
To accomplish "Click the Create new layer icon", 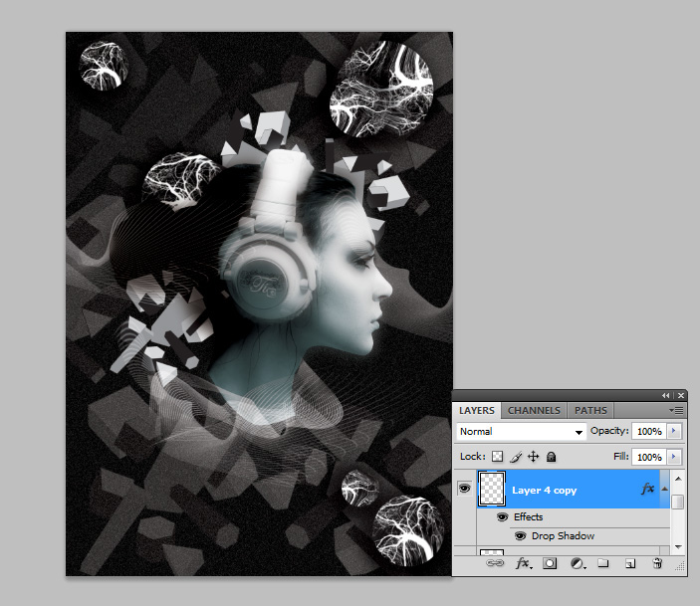I will click(x=629, y=564).
